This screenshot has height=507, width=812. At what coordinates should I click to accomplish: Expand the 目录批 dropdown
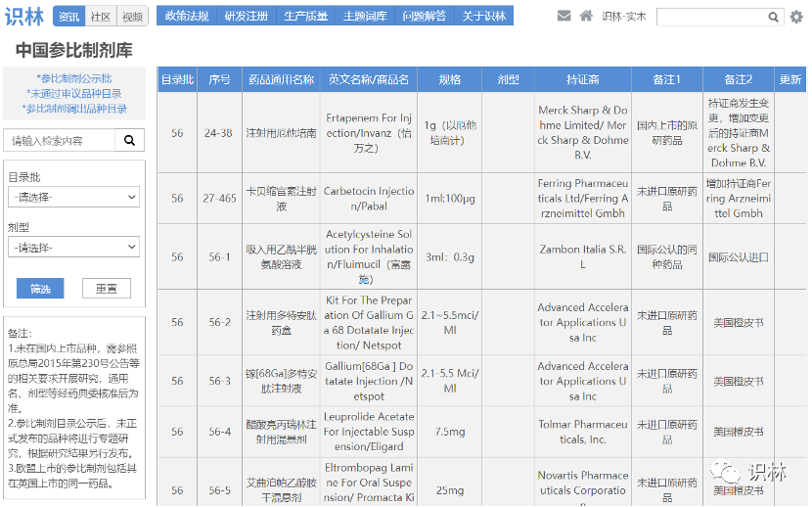(73, 198)
